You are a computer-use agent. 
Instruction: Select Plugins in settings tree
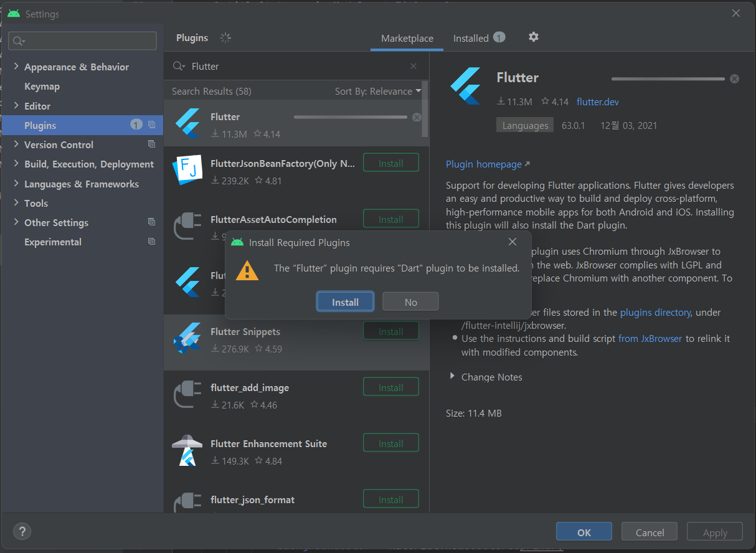pyautogui.click(x=82, y=125)
